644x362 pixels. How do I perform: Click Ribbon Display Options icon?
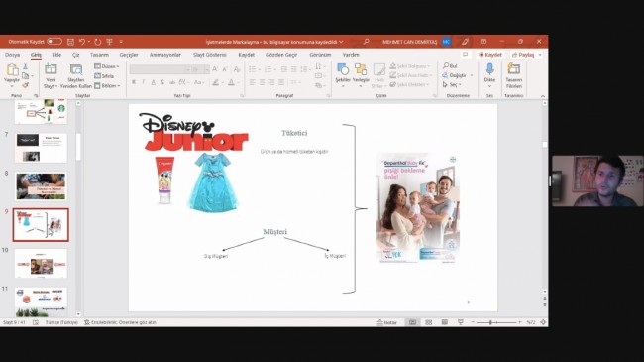click(x=483, y=42)
